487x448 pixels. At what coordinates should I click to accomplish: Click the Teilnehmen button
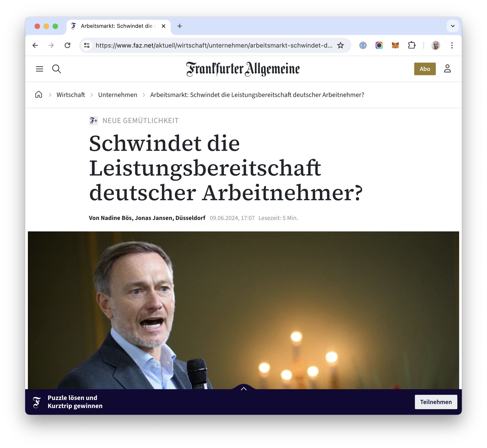(x=436, y=402)
